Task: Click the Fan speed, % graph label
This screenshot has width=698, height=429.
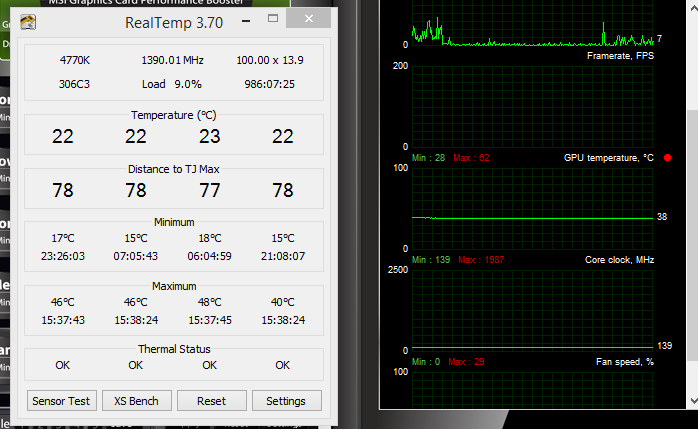Action: [625, 362]
